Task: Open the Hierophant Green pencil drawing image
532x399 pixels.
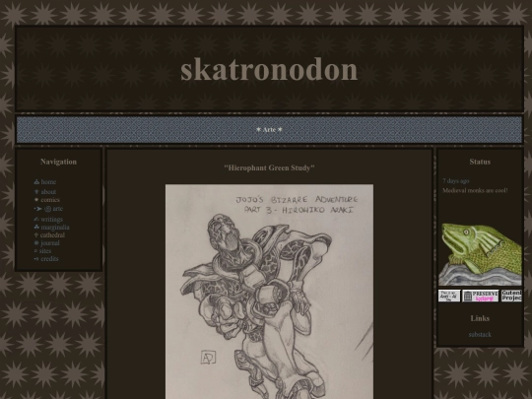Action: pyautogui.click(x=269, y=292)
